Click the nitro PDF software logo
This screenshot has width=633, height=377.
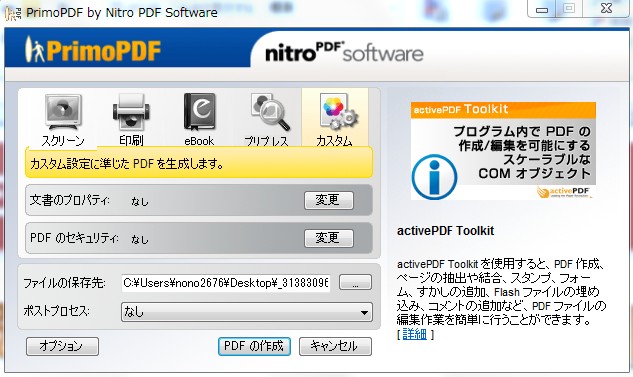(344, 52)
